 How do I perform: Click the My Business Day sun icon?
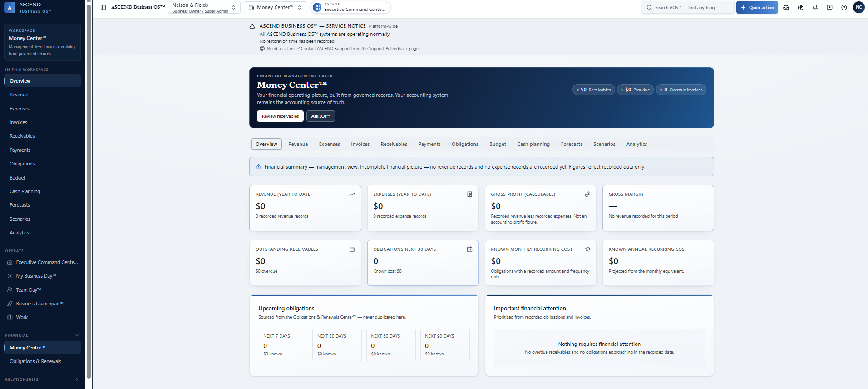coord(10,276)
